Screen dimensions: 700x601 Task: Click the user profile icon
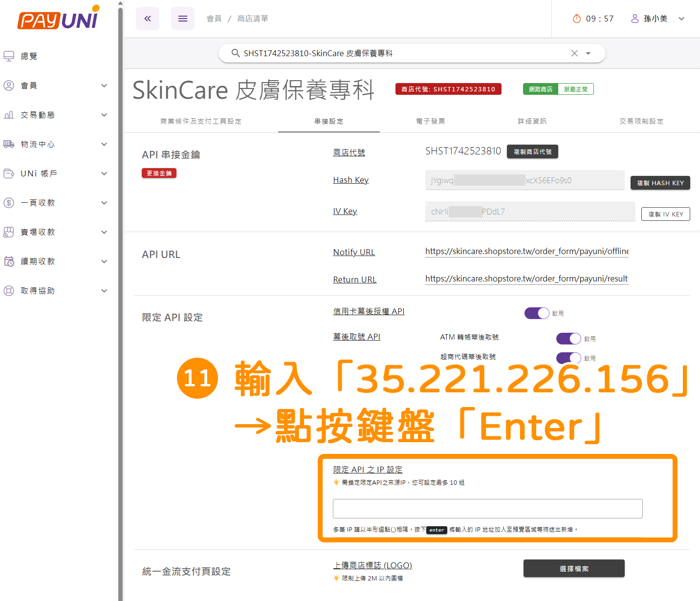634,19
